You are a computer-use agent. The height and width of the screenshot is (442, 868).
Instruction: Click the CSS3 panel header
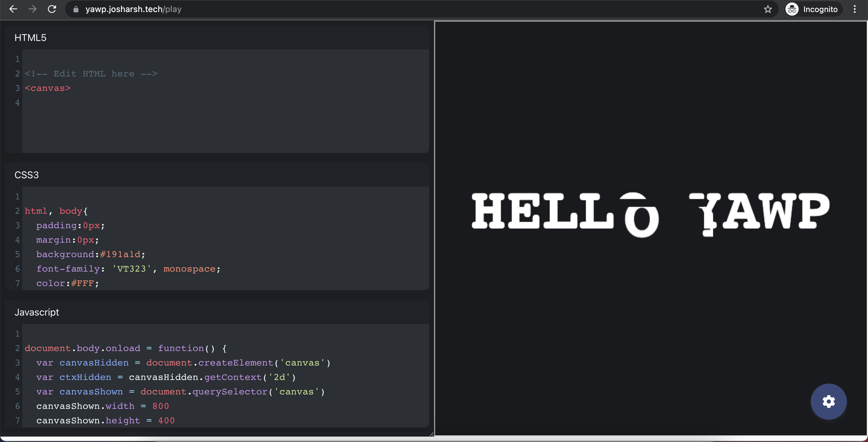(x=27, y=175)
